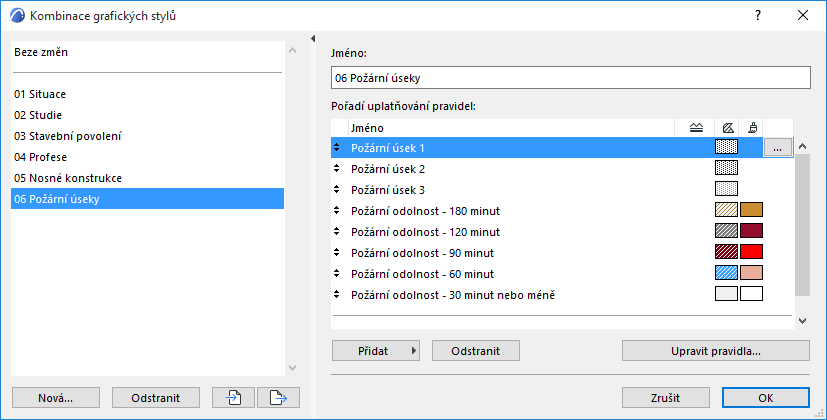Select the 01 Situace combination
This screenshot has width=827, height=420.
point(40,93)
